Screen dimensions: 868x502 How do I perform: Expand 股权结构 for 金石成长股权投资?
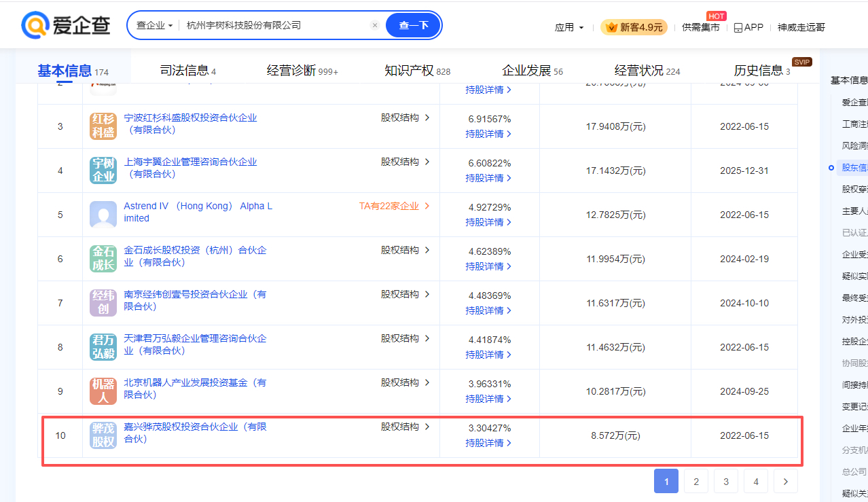tap(405, 250)
